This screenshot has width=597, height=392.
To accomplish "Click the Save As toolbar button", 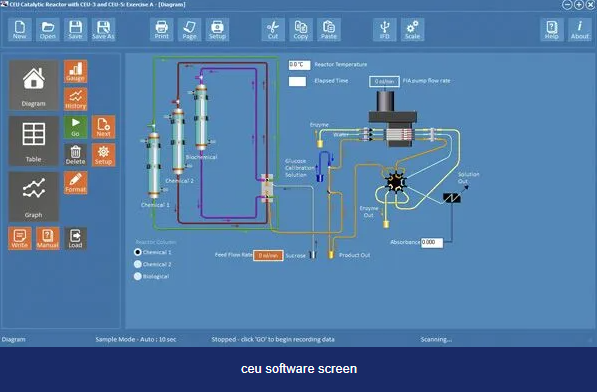I will 103,29.
